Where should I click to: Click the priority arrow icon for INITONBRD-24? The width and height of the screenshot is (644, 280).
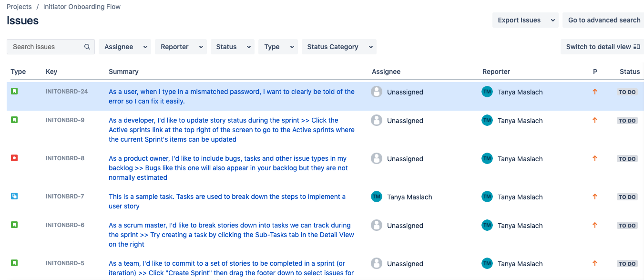click(x=595, y=92)
